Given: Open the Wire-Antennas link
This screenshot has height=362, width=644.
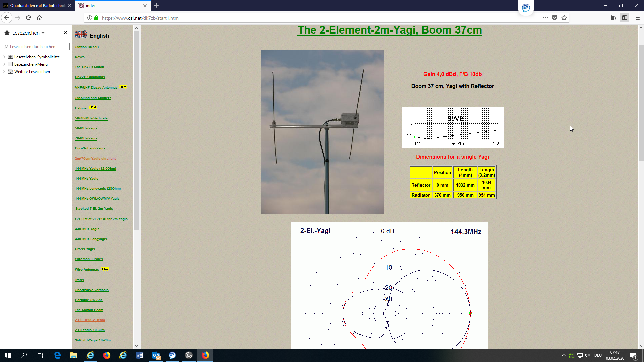Looking at the screenshot, I should 87,270.
